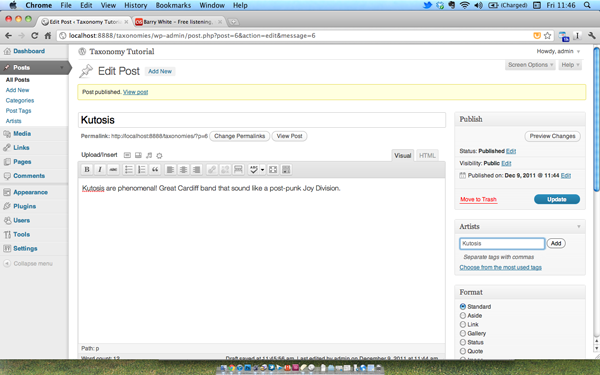Add media via Upload/Insert gear icon
The image size is (600, 375).
tap(159, 155)
